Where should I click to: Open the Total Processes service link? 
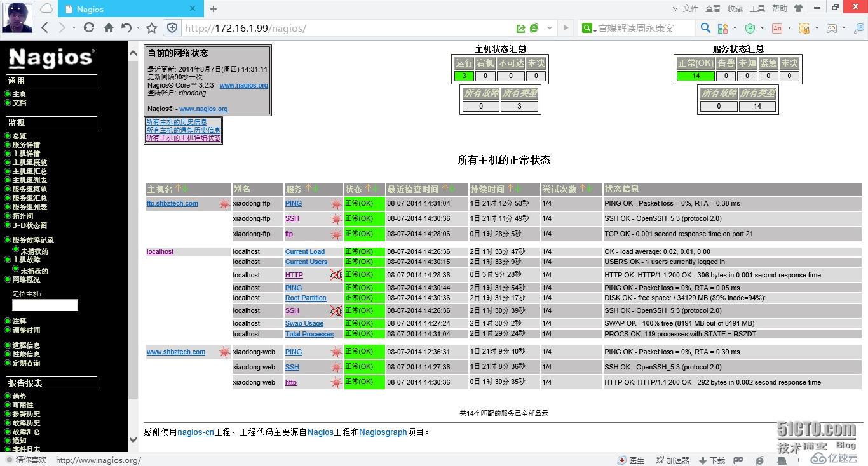(x=309, y=334)
